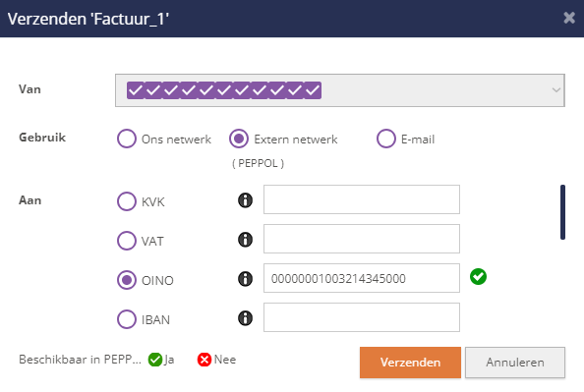Send the invoice with Verzenden button
The height and width of the screenshot is (392, 584).
coord(410,363)
